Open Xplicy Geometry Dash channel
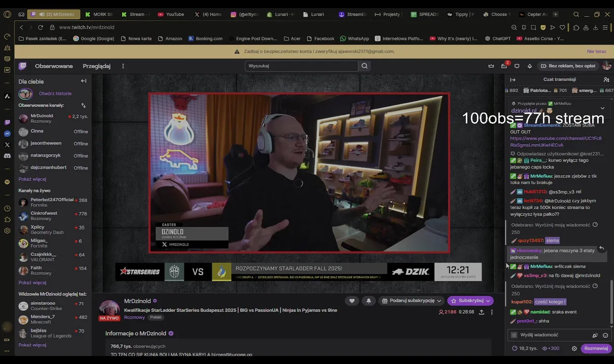Viewport: 614px width, 364px height. pos(53,230)
